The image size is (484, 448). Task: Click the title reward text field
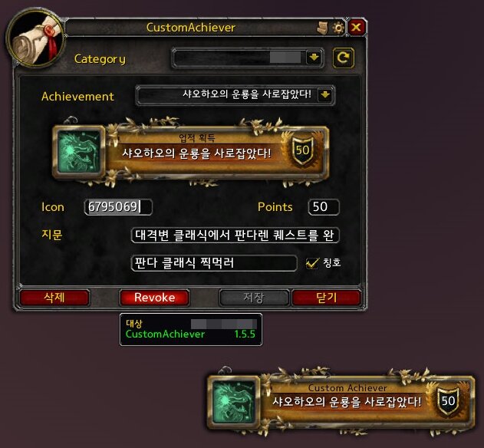pyautogui.click(x=214, y=263)
